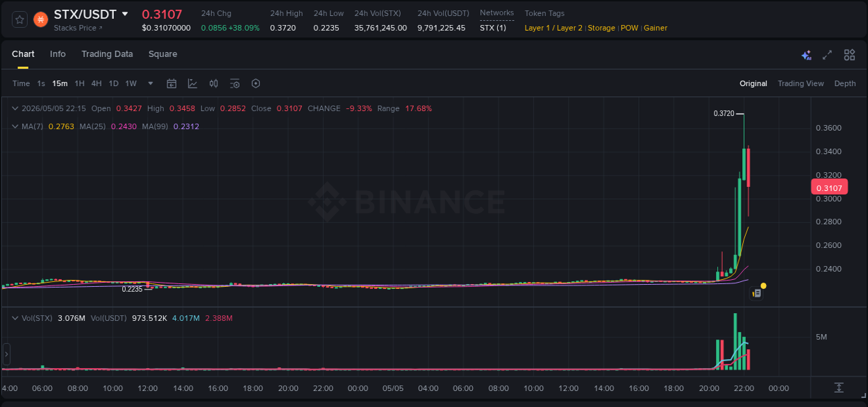Open the technical indicators icon

coord(192,83)
